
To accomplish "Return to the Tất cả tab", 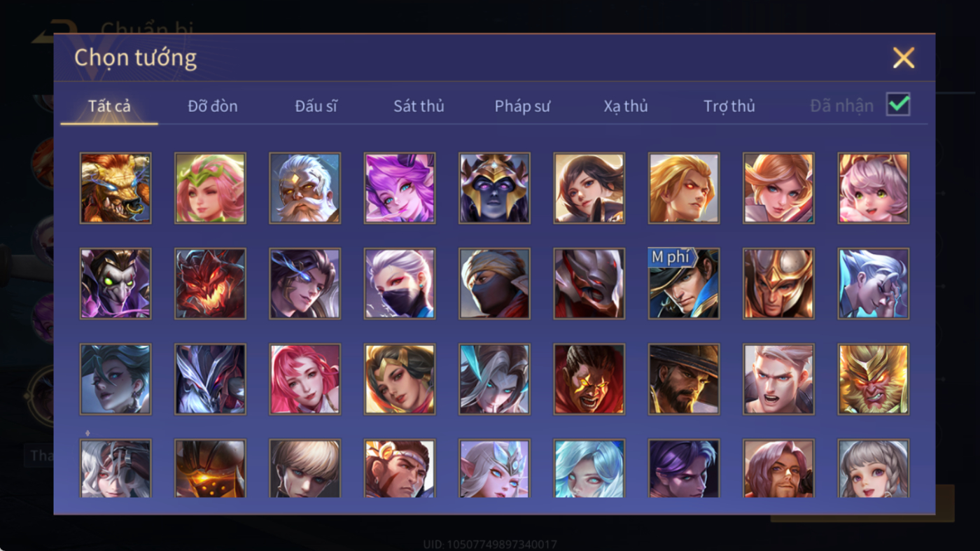I will pyautogui.click(x=109, y=106).
